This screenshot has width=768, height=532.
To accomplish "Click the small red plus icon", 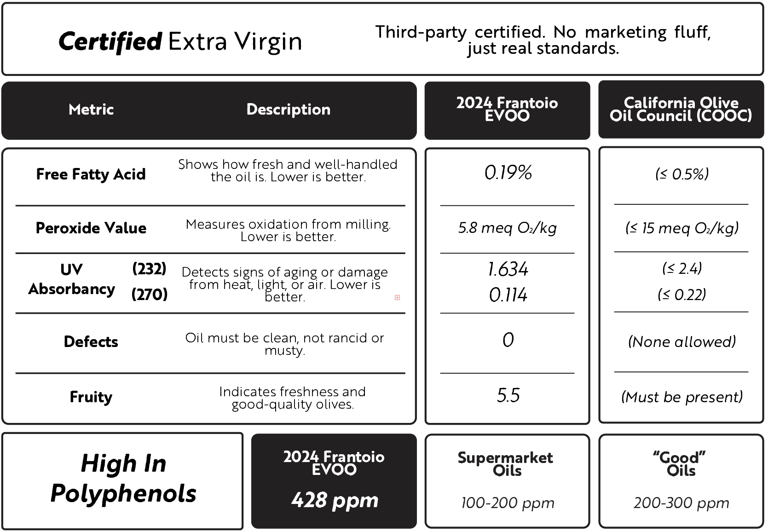I will pos(397,298).
